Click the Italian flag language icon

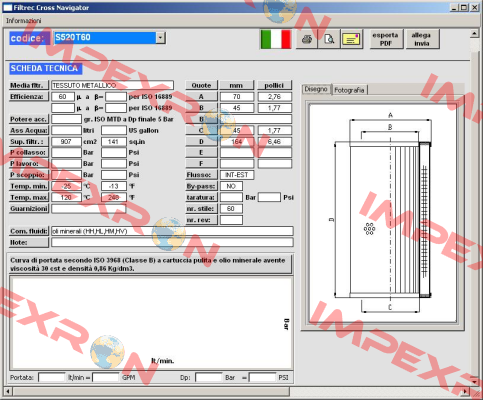click(x=276, y=39)
